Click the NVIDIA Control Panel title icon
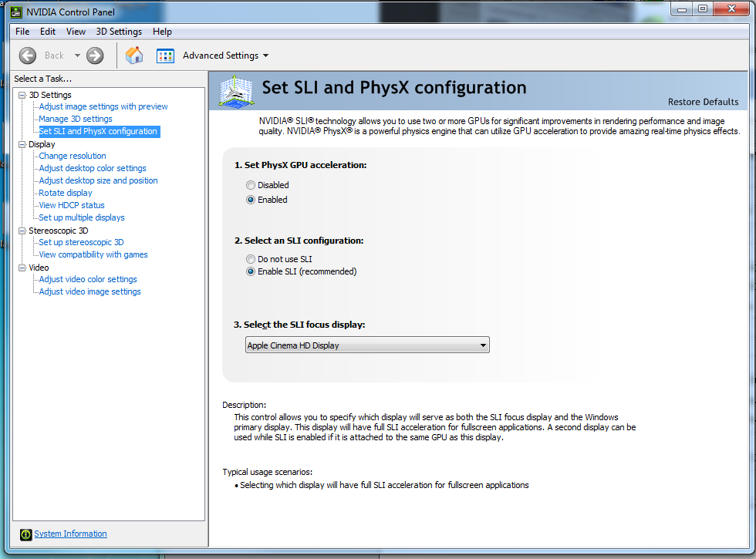Viewport: 756px width, 559px height. point(16,12)
